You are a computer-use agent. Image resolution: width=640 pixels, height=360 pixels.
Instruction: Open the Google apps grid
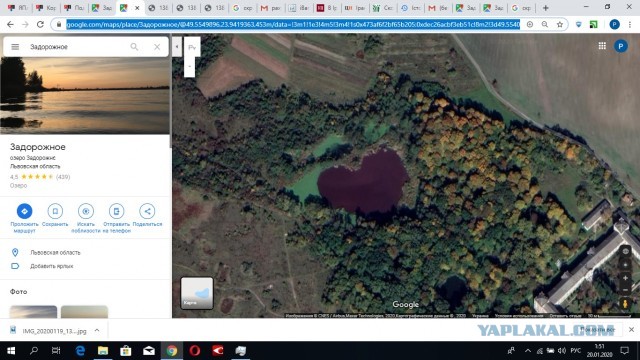pyautogui.click(x=602, y=46)
